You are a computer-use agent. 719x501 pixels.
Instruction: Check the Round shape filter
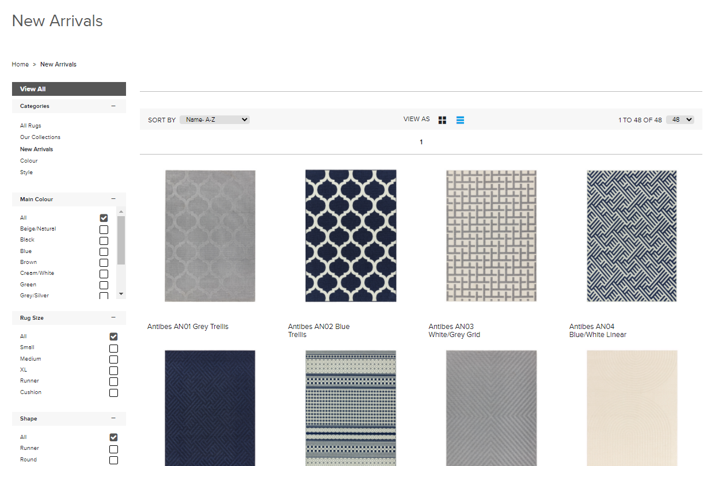pyautogui.click(x=114, y=460)
